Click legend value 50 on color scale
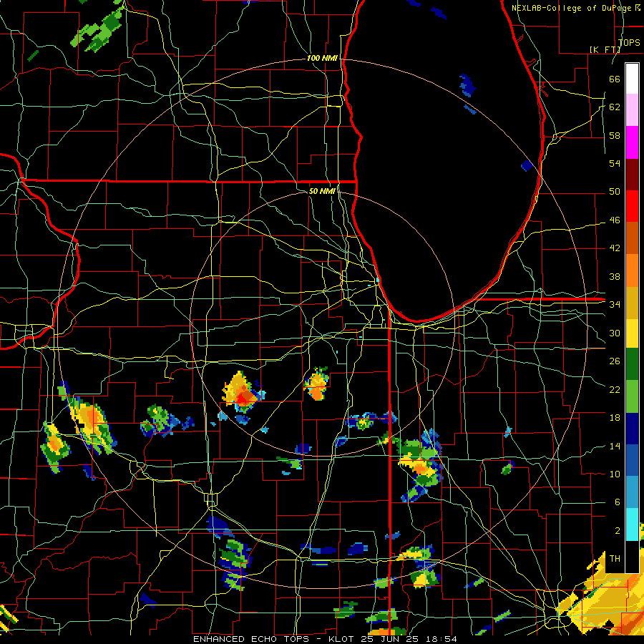 tap(615, 191)
